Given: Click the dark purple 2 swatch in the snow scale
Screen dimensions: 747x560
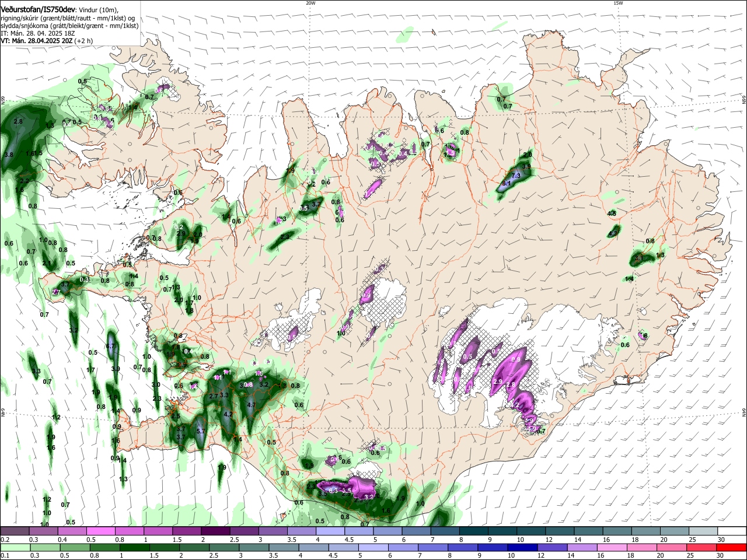Looking at the screenshot, I should [215, 531].
